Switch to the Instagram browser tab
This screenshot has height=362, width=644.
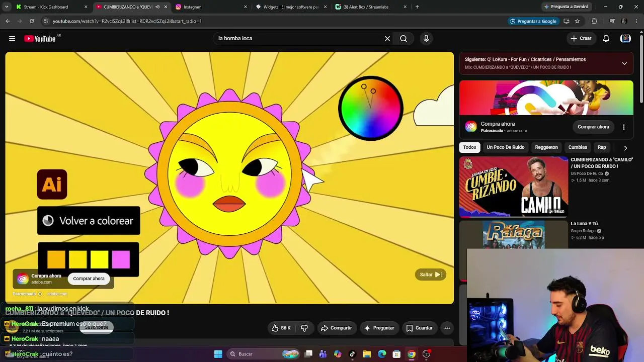tap(210, 7)
